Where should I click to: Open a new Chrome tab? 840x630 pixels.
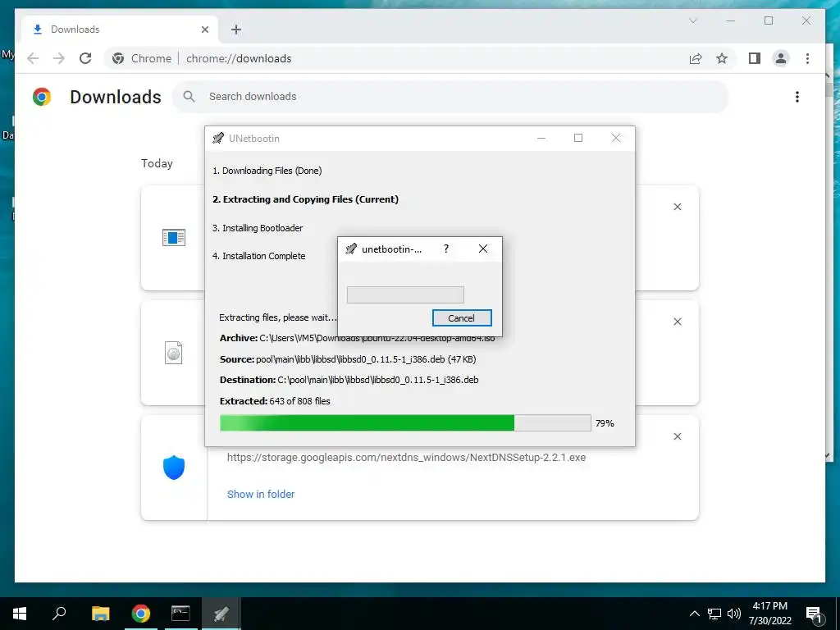[x=235, y=30]
